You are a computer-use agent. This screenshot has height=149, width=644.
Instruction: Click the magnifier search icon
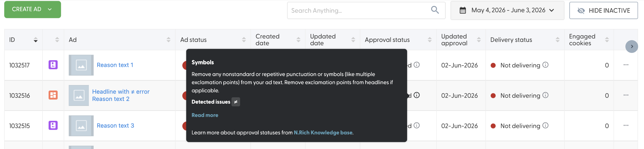435,10
